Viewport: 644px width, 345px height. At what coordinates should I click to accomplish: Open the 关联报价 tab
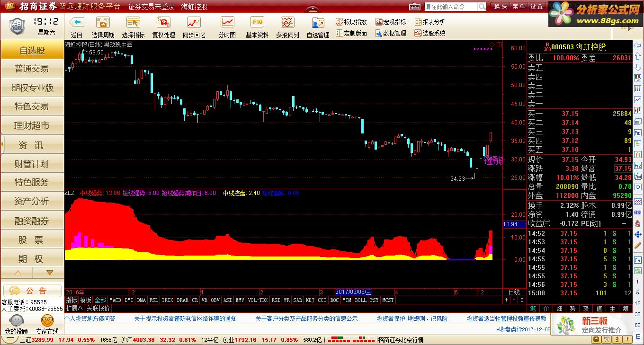(x=98, y=308)
